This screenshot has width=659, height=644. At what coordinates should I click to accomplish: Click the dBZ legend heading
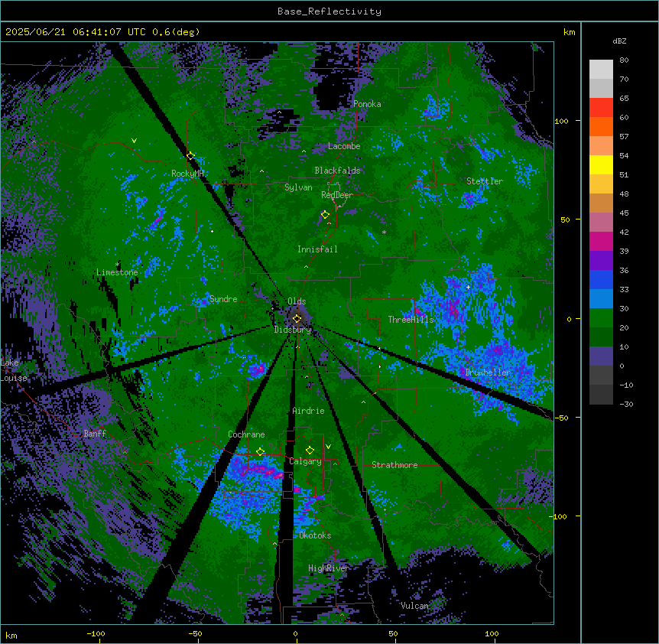pos(619,41)
